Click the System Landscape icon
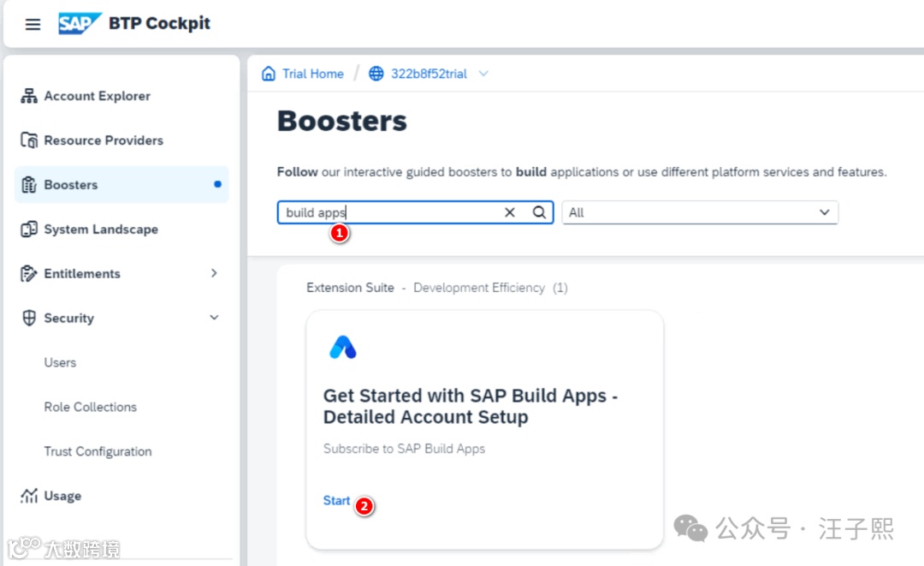Viewport: 924px width, 566px height. [x=29, y=229]
